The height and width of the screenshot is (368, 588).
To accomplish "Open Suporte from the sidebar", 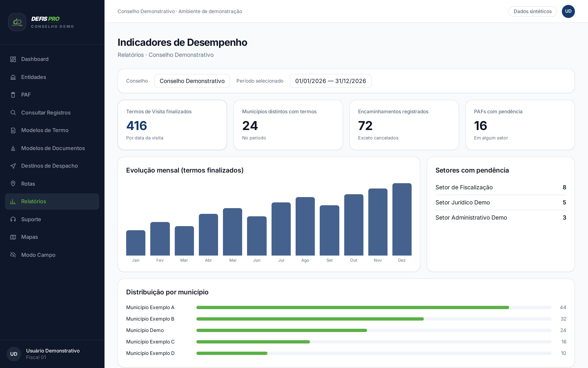I will pos(52,219).
